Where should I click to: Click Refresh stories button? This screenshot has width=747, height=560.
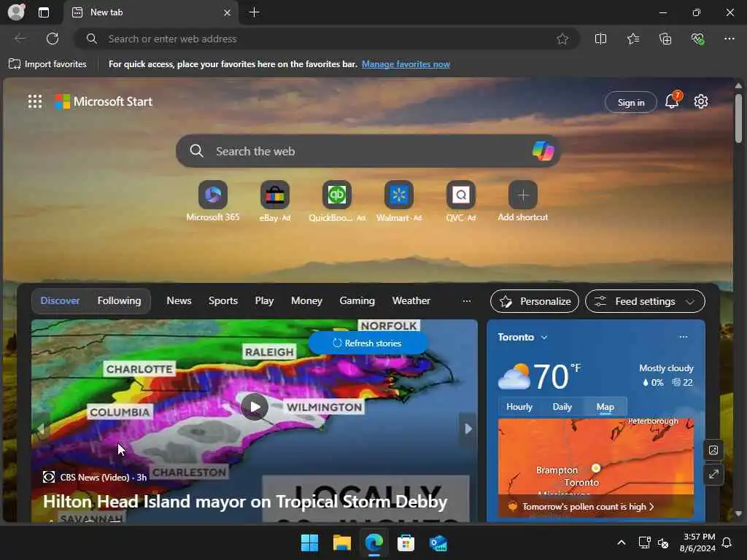(x=368, y=343)
